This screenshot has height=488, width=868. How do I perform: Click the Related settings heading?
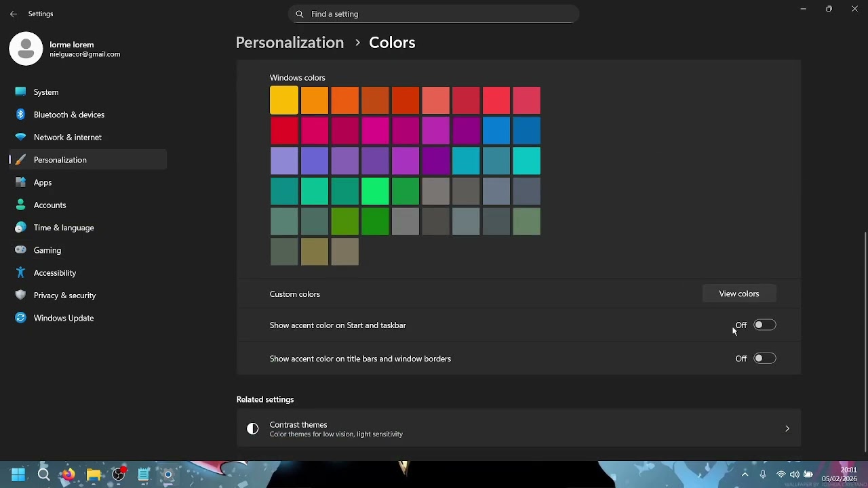[x=265, y=400]
